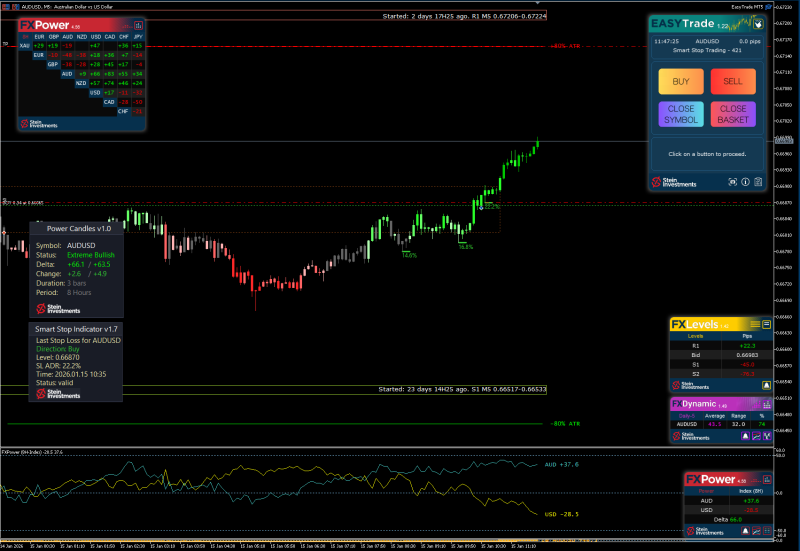The height and width of the screenshot is (551, 800).
Task: Select the EUR column header in FX Power matrix
Action: [x=39, y=37]
